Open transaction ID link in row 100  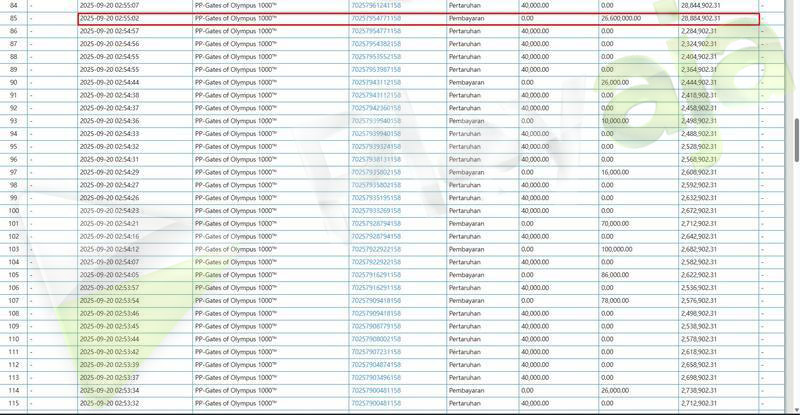coord(376,211)
